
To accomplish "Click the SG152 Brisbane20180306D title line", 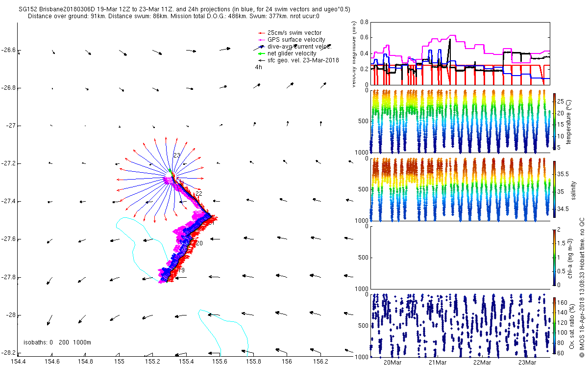I will point(184,9).
